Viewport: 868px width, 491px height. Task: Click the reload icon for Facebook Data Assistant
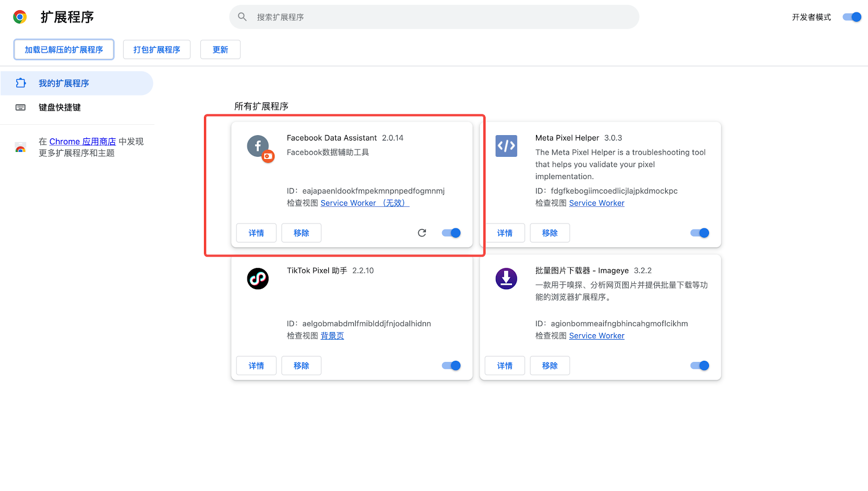click(x=422, y=233)
